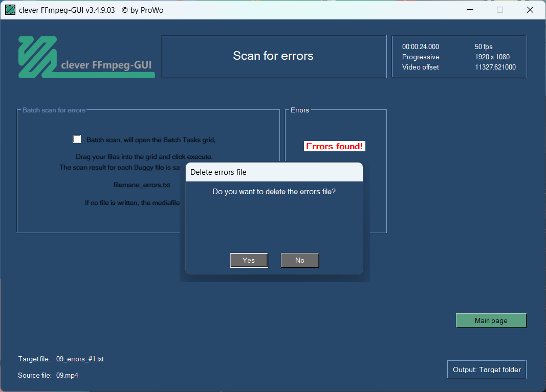Click the Progressive scan type label
Screen dimensions: 546x392
pos(421,57)
